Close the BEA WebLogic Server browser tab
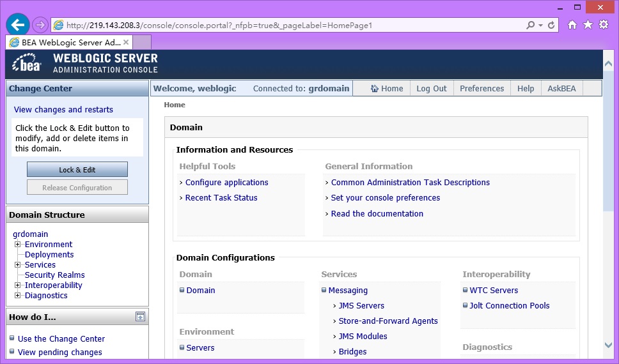The width and height of the screenshot is (619, 364). tap(126, 42)
